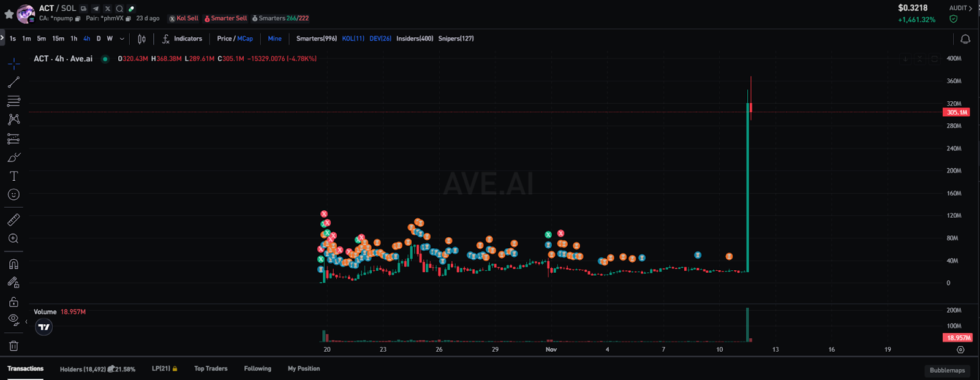
Task: Switch chart to MCap display
Action: 245,39
